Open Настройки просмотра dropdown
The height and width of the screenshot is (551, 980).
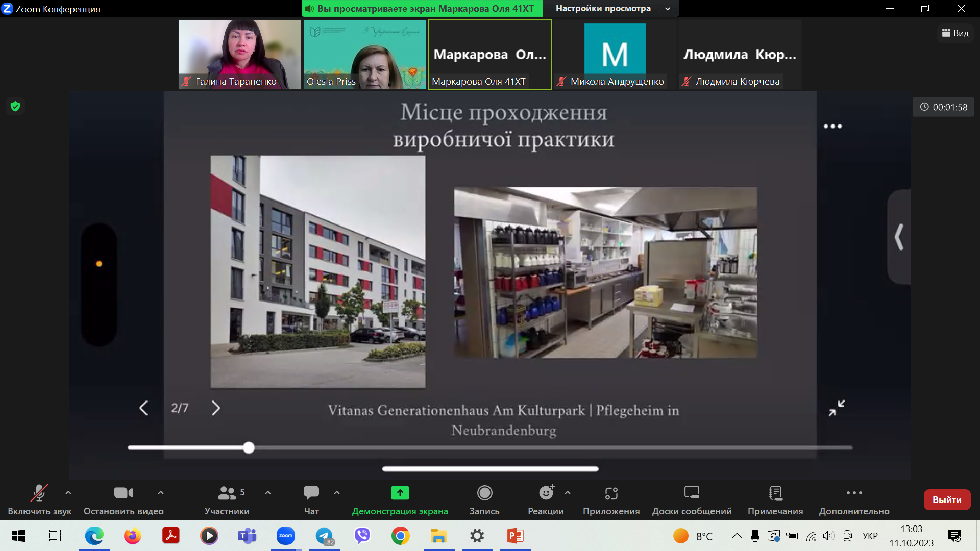click(x=612, y=9)
